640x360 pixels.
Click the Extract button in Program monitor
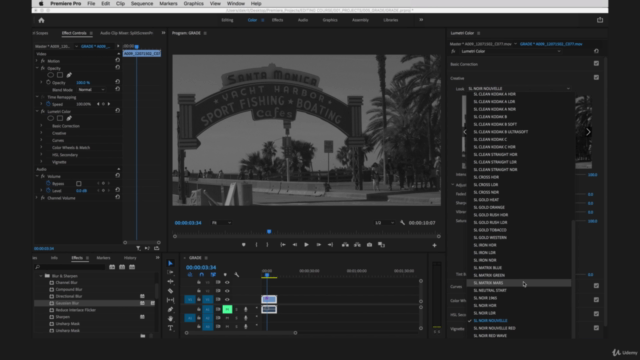click(357, 245)
